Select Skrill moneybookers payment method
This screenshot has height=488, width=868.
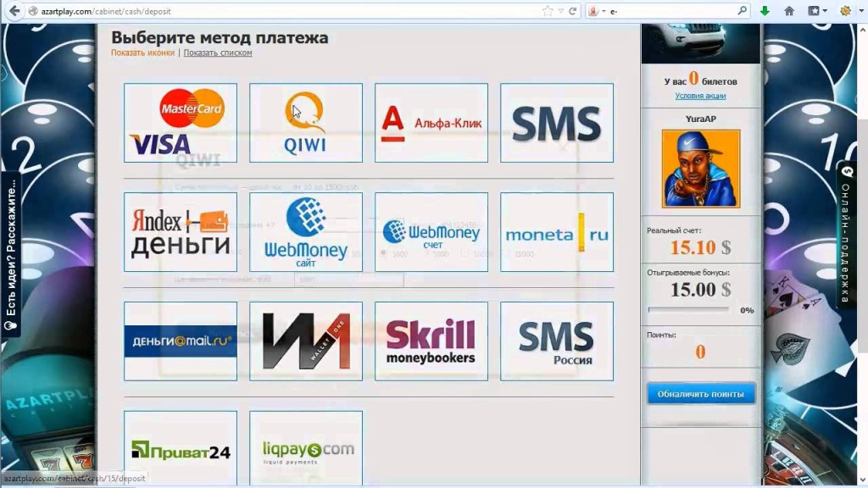coord(431,341)
